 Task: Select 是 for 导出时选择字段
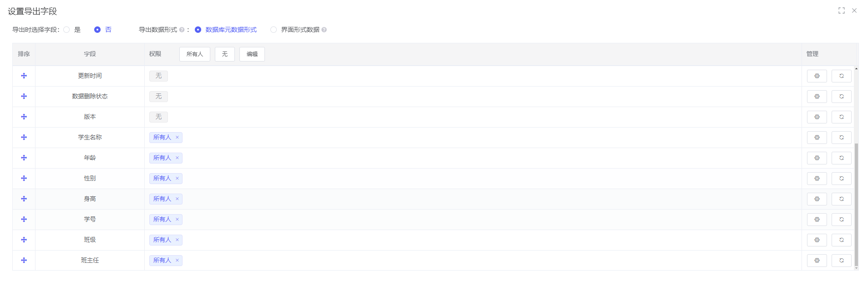[x=67, y=30]
